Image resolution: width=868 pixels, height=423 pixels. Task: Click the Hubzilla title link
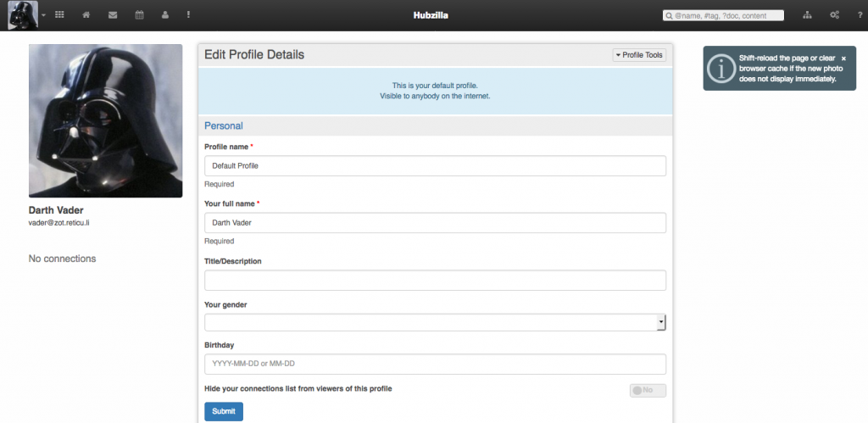click(433, 15)
